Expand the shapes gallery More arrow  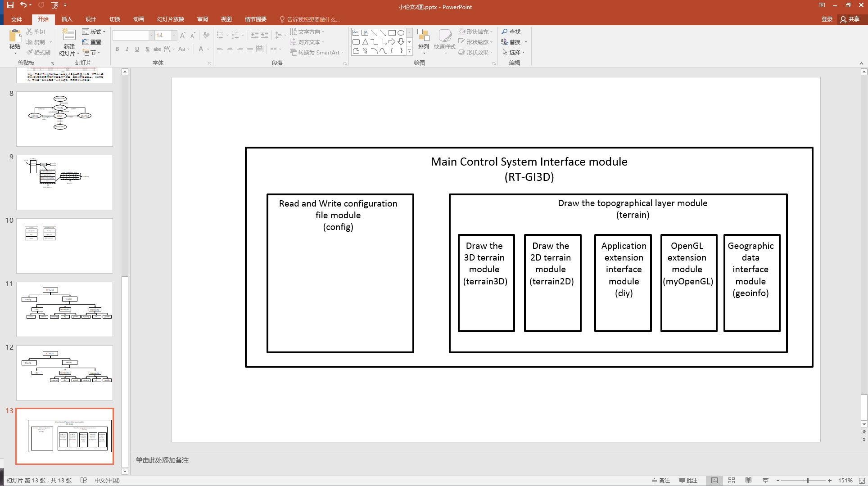410,51
